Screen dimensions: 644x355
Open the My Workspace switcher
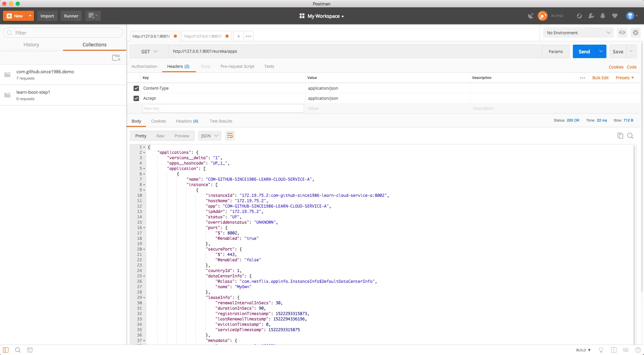[321, 16]
